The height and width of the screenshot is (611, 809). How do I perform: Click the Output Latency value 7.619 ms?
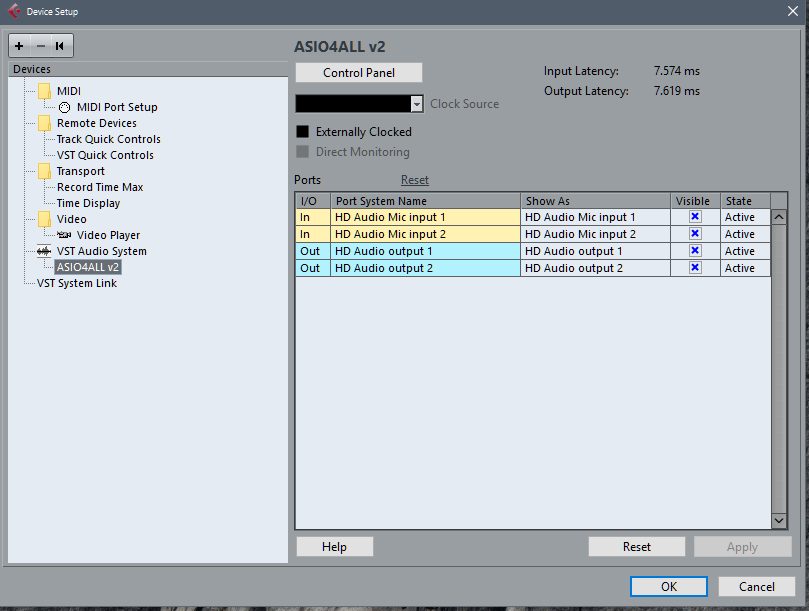pos(677,91)
